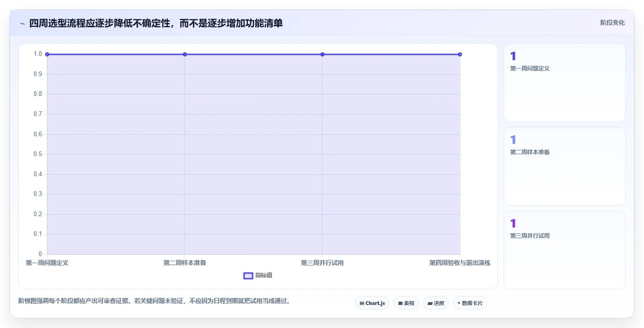644x328 pixels.
Task: Click the data point above 第一周问题定义
Action: click(47, 55)
